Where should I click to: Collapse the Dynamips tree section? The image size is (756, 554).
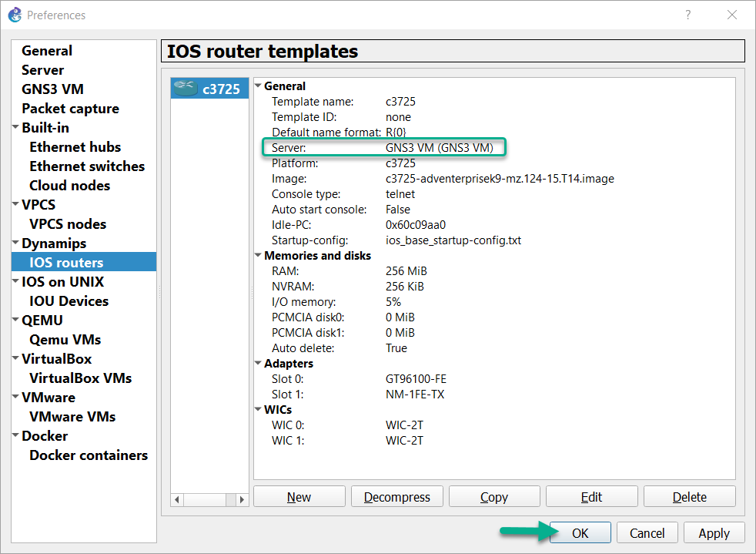tap(15, 242)
